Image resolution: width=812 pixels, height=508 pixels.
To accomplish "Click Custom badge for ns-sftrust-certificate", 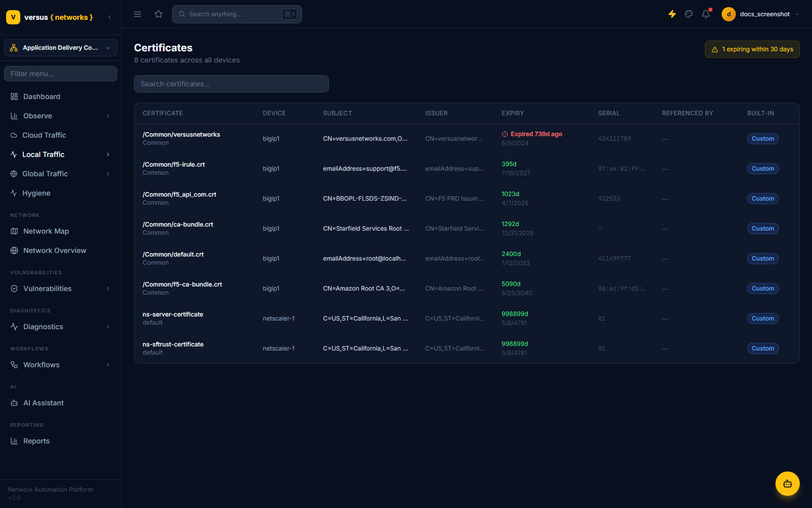I will (763, 348).
